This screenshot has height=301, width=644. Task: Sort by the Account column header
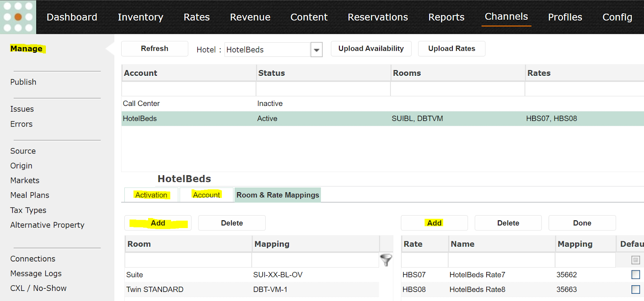point(189,73)
